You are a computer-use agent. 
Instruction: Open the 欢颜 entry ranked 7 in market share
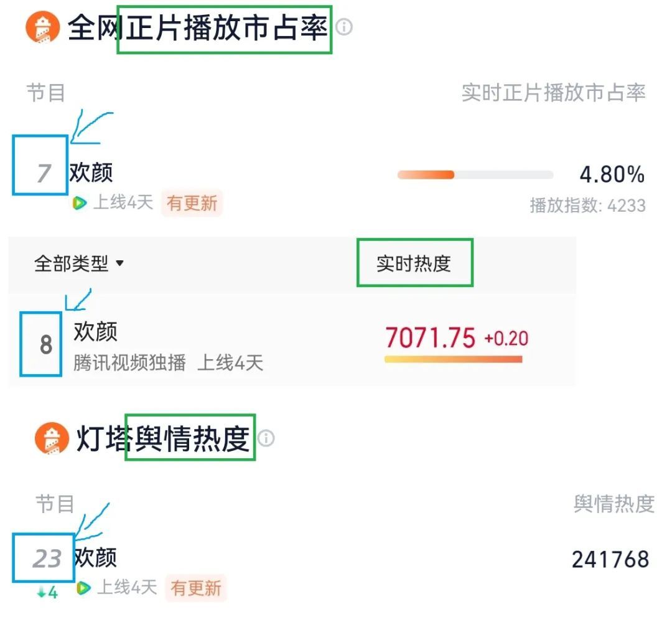tap(91, 172)
